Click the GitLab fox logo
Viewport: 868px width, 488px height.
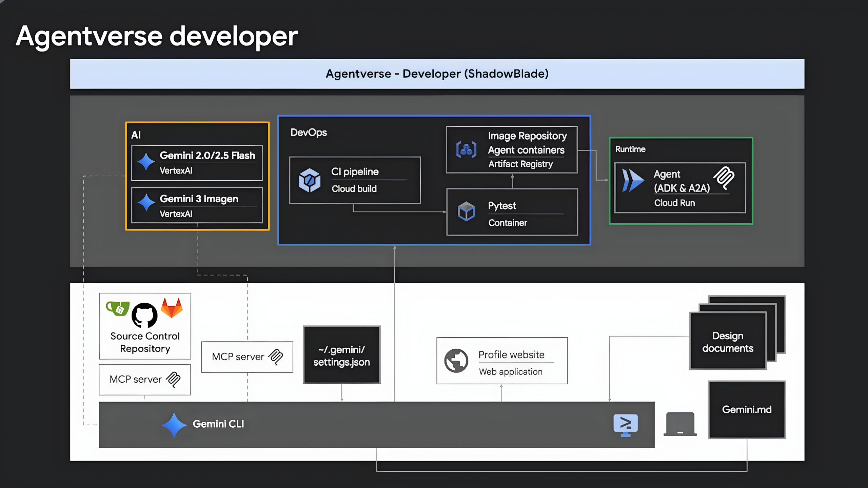click(172, 308)
